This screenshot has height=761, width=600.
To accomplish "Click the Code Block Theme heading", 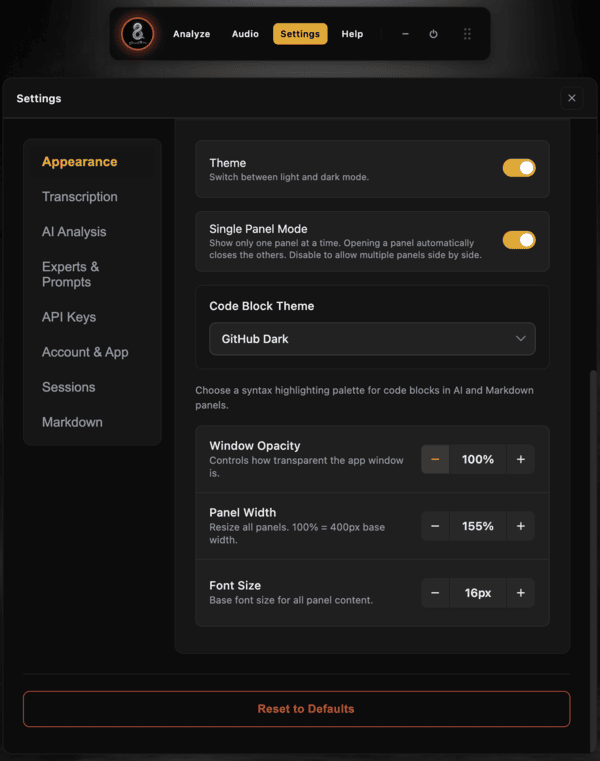I will (262, 306).
